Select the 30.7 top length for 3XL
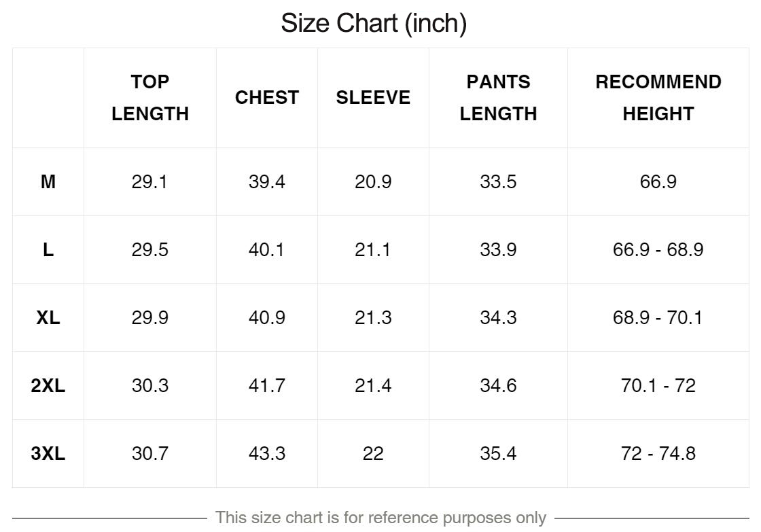The height and width of the screenshot is (532, 761). pyautogui.click(x=150, y=453)
